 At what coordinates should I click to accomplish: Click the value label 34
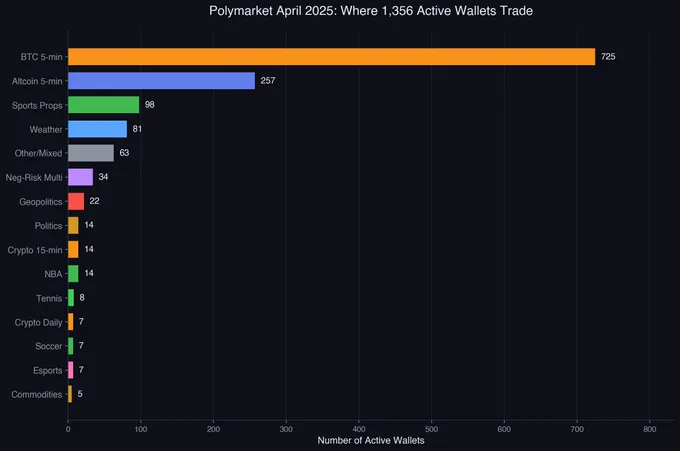tap(103, 177)
